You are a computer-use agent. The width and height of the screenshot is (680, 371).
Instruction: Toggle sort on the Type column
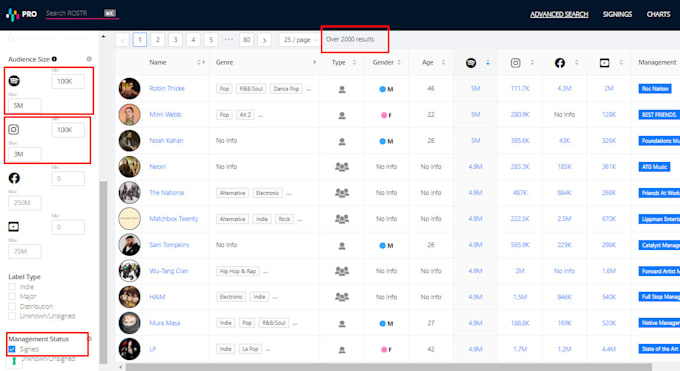(354, 62)
